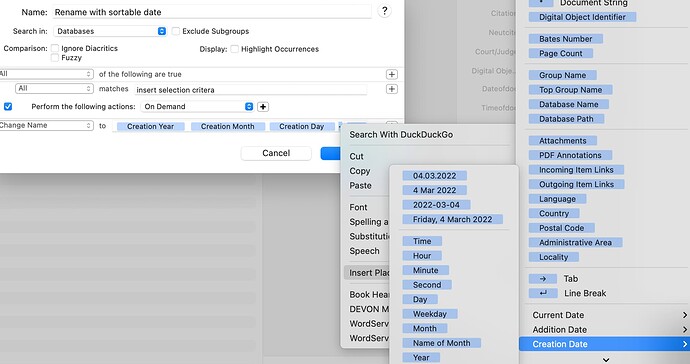The width and height of the screenshot is (690, 364).
Task: Click the insert selection criteria field
Action: point(251,90)
